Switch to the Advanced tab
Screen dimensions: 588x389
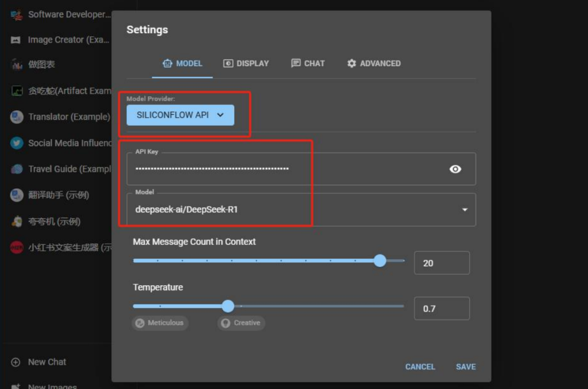pos(374,63)
